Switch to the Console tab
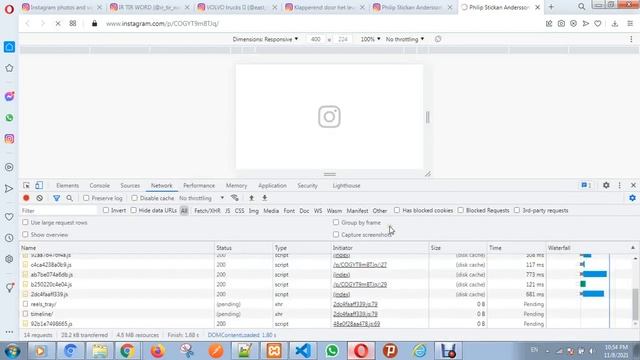Image resolution: width=640 pixels, height=360 pixels. [x=100, y=185]
